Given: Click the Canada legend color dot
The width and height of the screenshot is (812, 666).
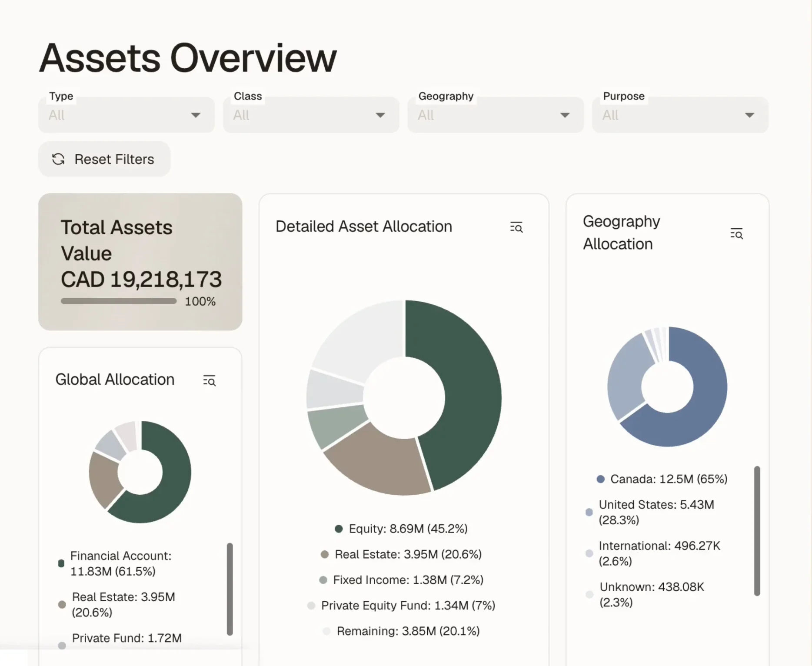Looking at the screenshot, I should pos(601,479).
